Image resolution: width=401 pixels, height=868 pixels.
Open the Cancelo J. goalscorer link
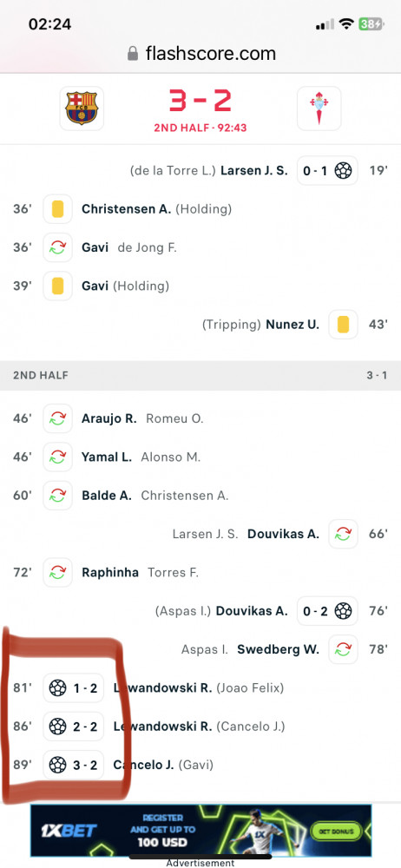coord(143,765)
